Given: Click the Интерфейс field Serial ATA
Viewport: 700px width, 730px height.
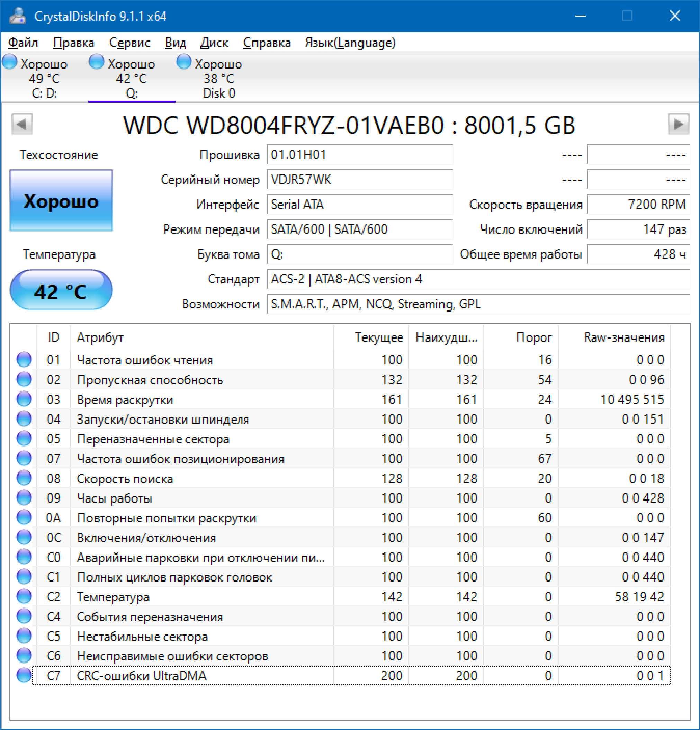Looking at the screenshot, I should (360, 205).
